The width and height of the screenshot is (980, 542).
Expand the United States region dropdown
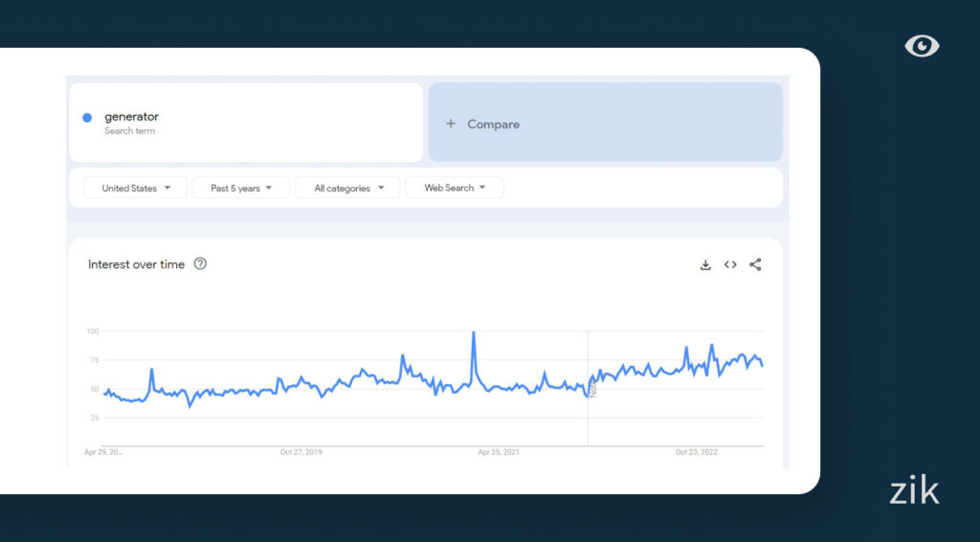tap(136, 188)
